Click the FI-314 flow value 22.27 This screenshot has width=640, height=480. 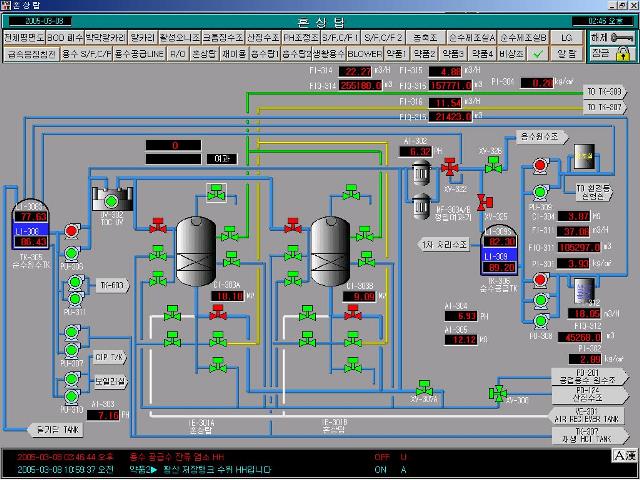pos(355,71)
